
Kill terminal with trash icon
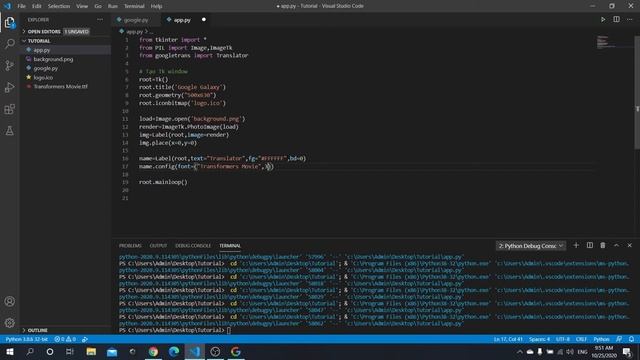coord(603,245)
